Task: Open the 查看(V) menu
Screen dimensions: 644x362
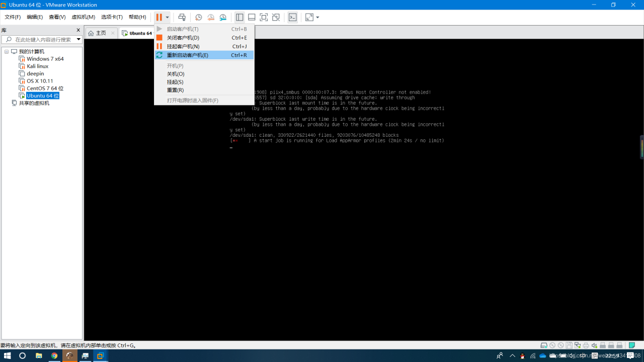Action: pyautogui.click(x=57, y=17)
